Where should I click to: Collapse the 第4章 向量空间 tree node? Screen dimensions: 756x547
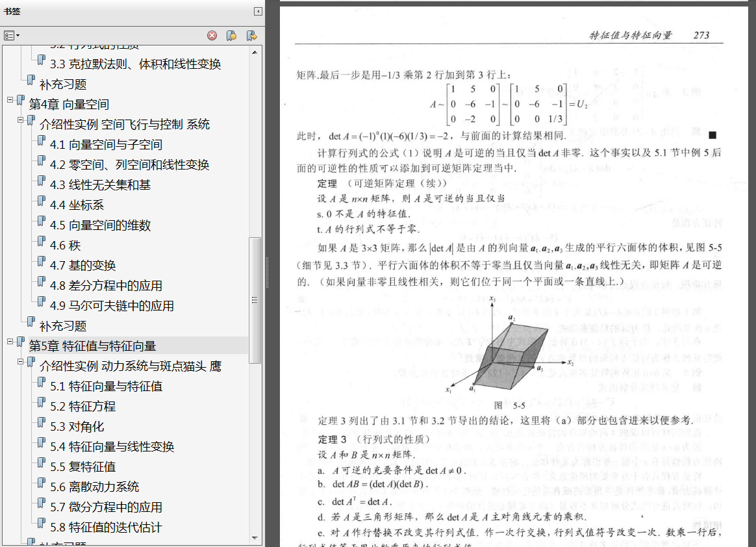(10, 100)
